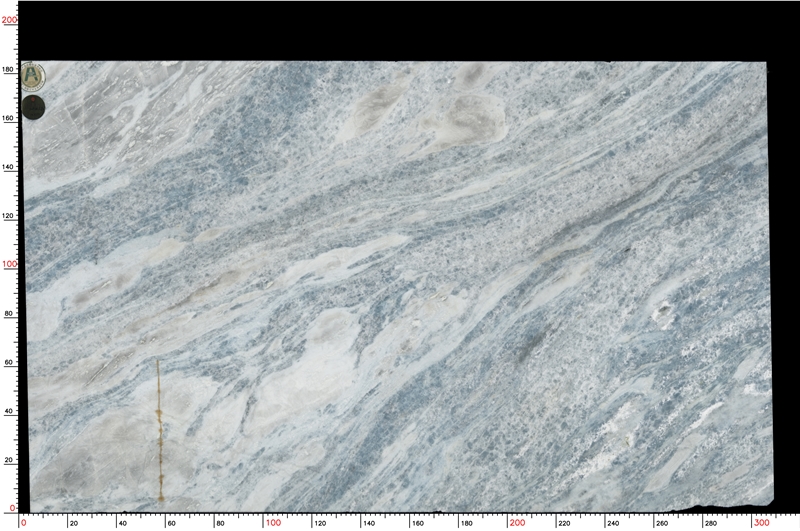Click '140' on the left vertical ruler
This screenshot has height=531, width=800.
point(8,167)
